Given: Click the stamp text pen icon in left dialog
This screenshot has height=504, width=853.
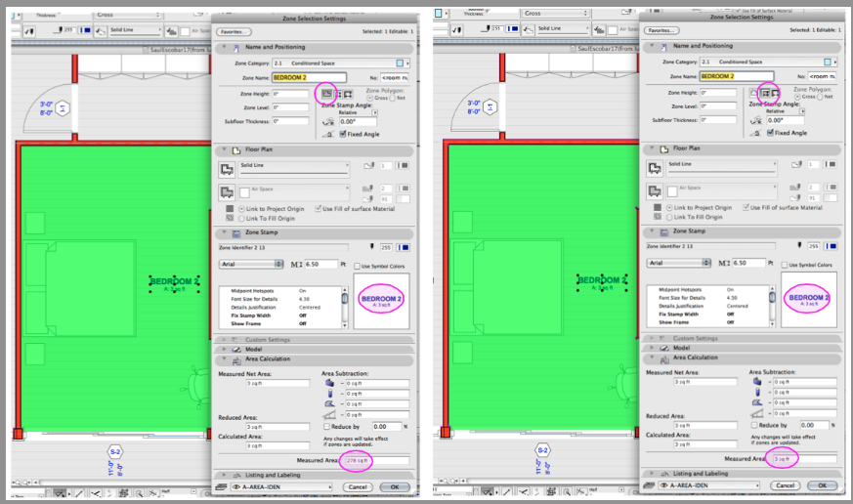Looking at the screenshot, I should point(372,247).
